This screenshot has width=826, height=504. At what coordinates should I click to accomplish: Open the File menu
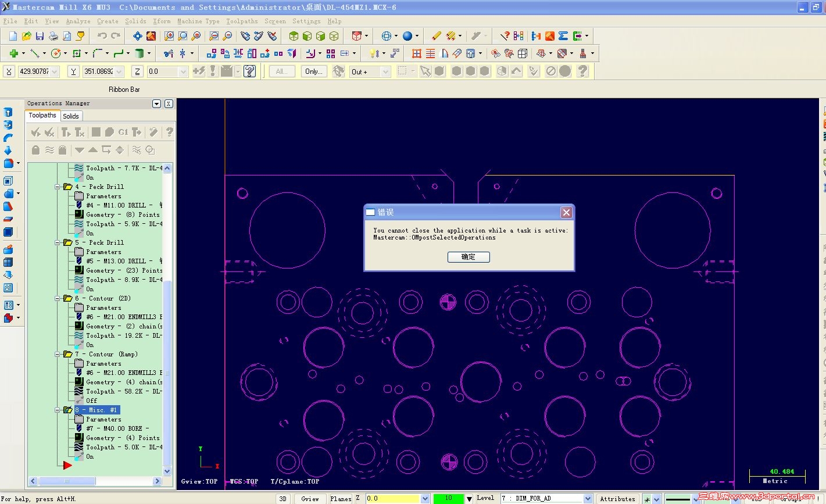[x=10, y=22]
